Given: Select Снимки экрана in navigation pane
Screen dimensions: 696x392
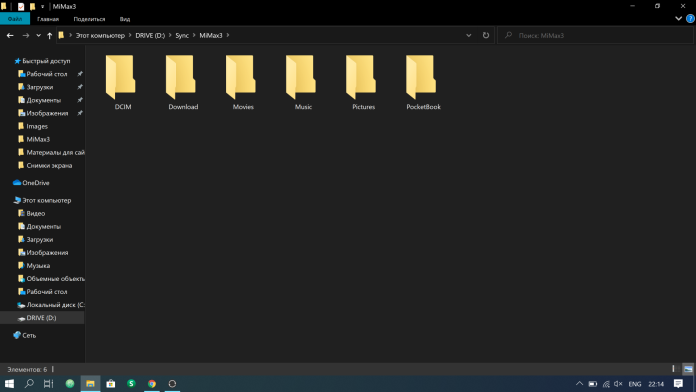Looking at the screenshot, I should point(49,165).
